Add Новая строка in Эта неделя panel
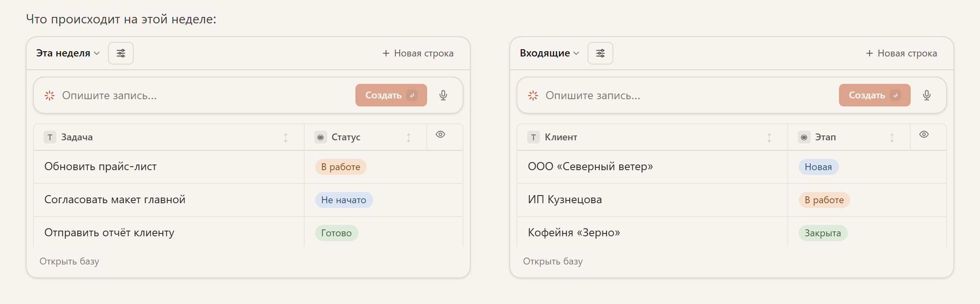The width and height of the screenshot is (980, 304). point(418,53)
